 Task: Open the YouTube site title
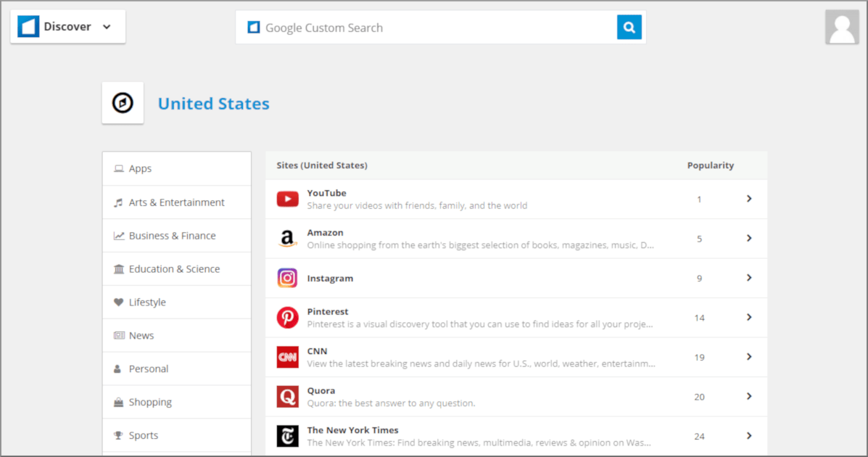(x=326, y=193)
